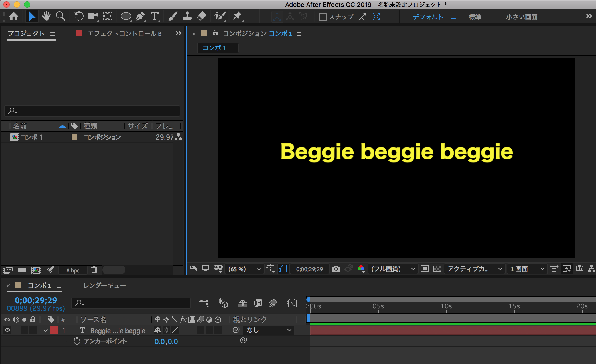The image size is (596, 364).
Task: Click the timeline current time 0;00;29;29
Action: click(x=36, y=300)
